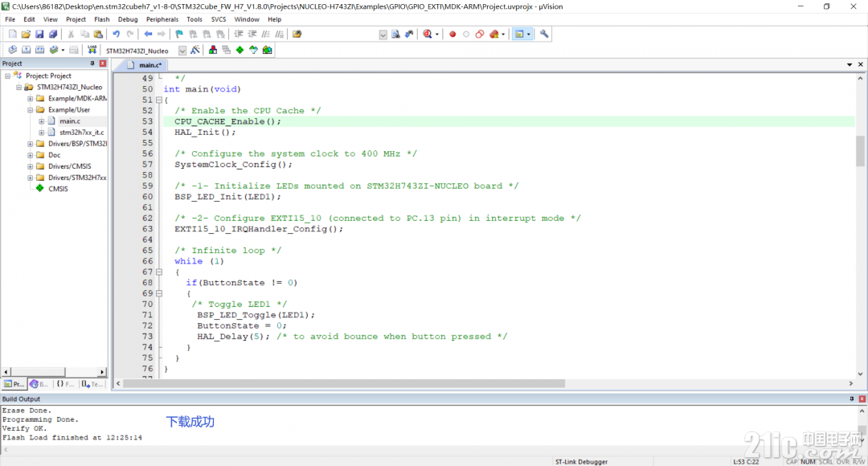
Task: Open the debug search dropdown arrow
Action: point(436,35)
